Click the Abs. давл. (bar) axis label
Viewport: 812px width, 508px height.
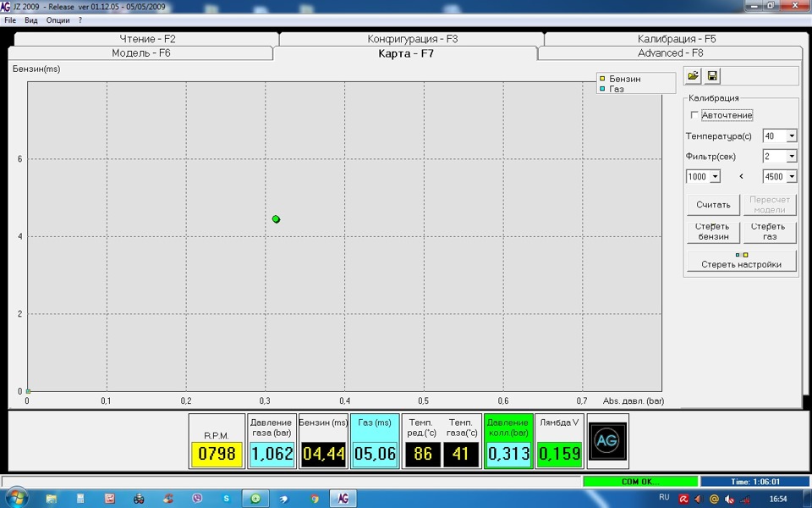[x=634, y=400]
